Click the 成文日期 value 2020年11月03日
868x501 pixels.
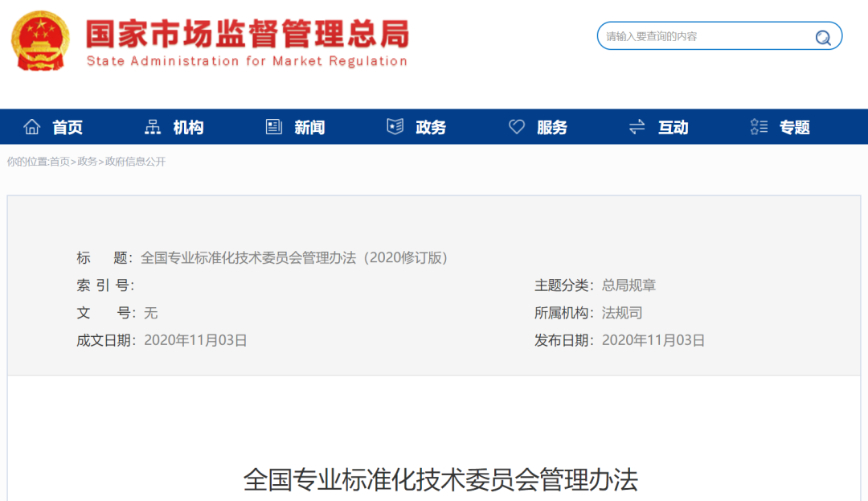(x=195, y=340)
